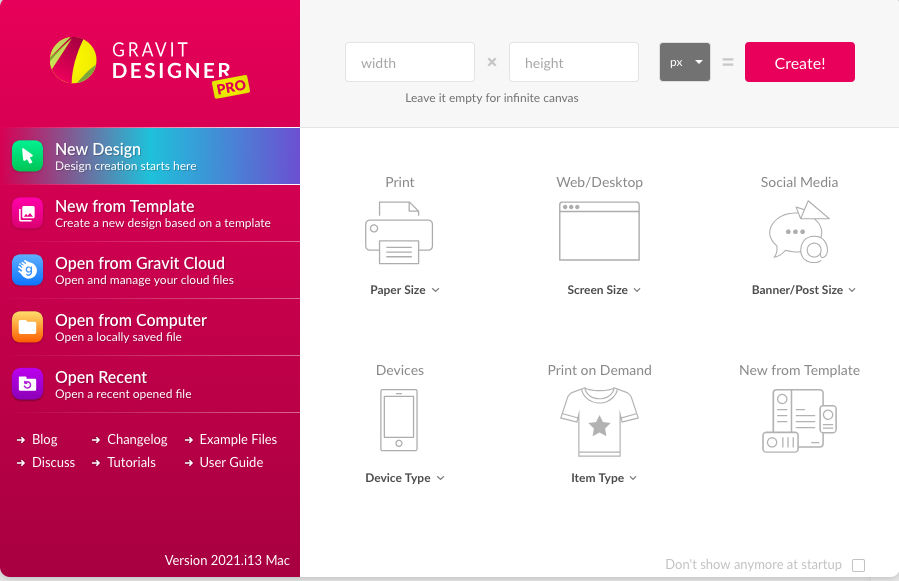Expand the Device Type dropdown

point(405,478)
